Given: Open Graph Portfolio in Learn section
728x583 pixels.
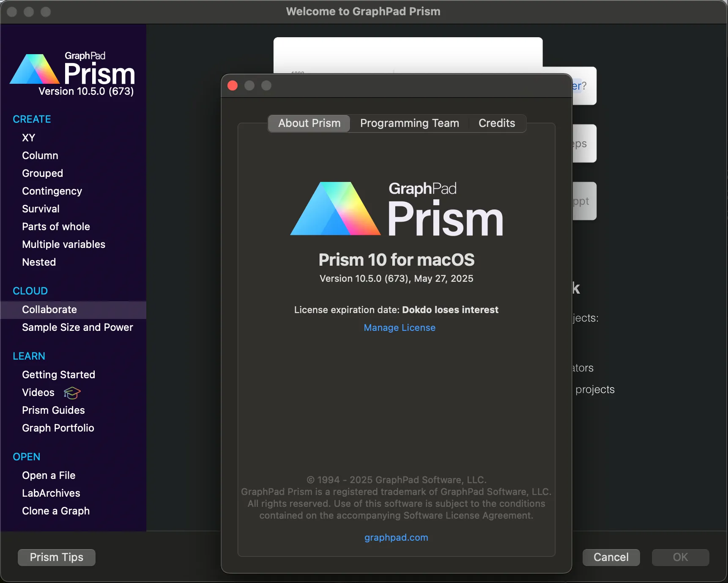Looking at the screenshot, I should pyautogui.click(x=58, y=428).
